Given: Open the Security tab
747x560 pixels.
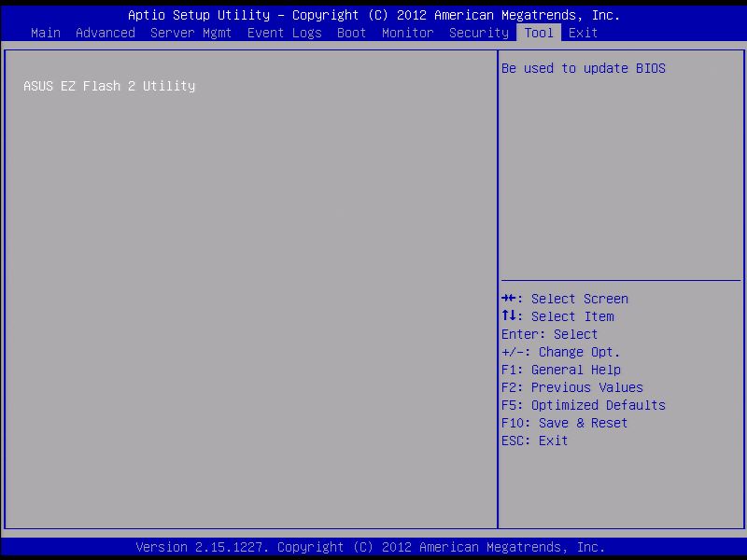Looking at the screenshot, I should (479, 33).
